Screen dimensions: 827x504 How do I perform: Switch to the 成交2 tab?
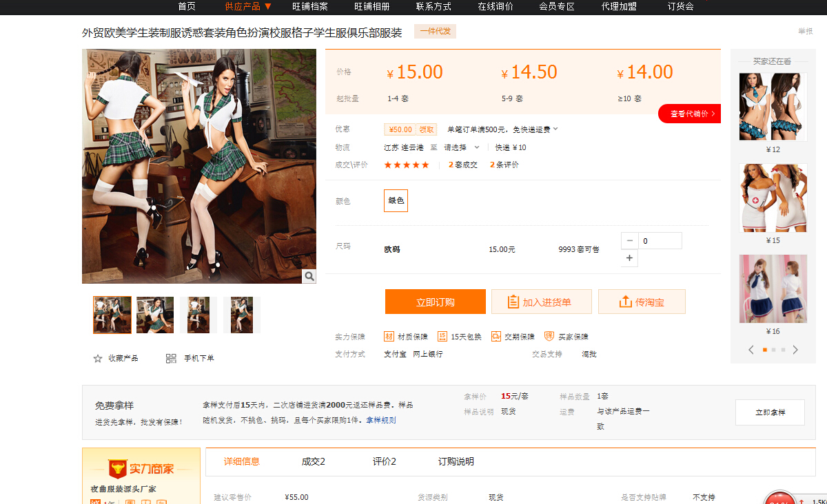coord(313,461)
